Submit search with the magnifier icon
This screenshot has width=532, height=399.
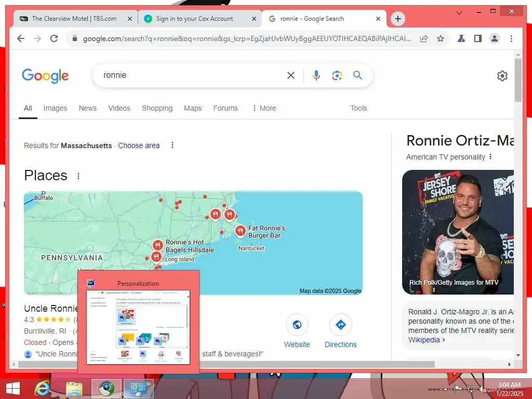(357, 75)
